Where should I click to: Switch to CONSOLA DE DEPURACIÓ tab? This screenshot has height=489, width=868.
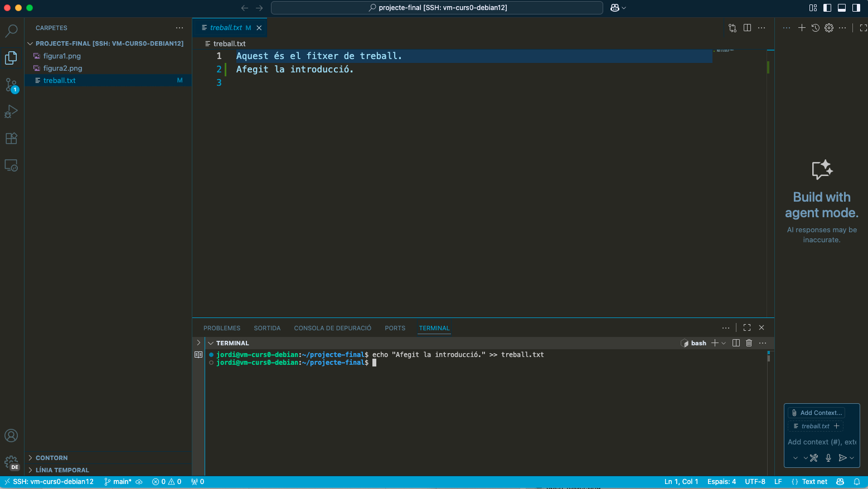[333, 328]
